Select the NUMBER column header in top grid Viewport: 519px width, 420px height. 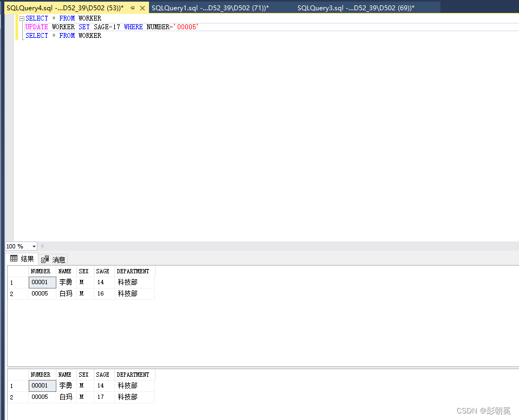click(41, 271)
